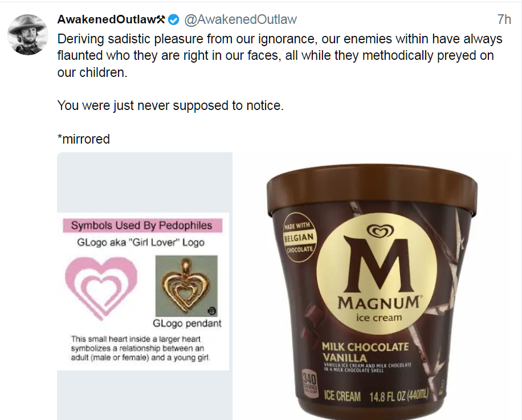
Task: Open the gold GLogo pendant photo
Action: [x=186, y=286]
